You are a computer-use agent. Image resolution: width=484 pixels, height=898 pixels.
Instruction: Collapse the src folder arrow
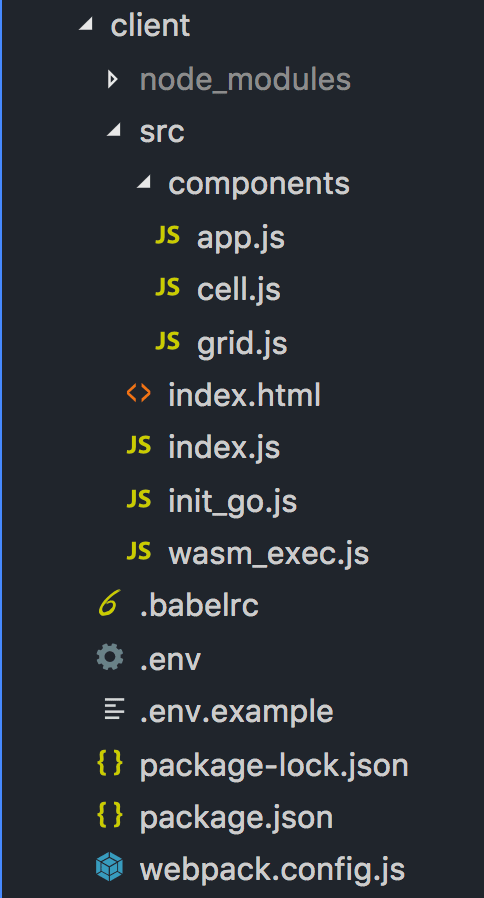[114, 131]
